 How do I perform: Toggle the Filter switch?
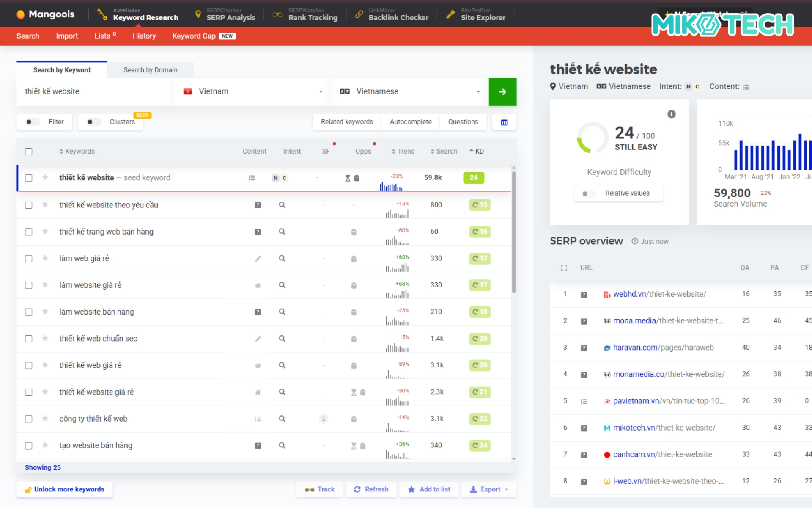pyautogui.click(x=32, y=122)
